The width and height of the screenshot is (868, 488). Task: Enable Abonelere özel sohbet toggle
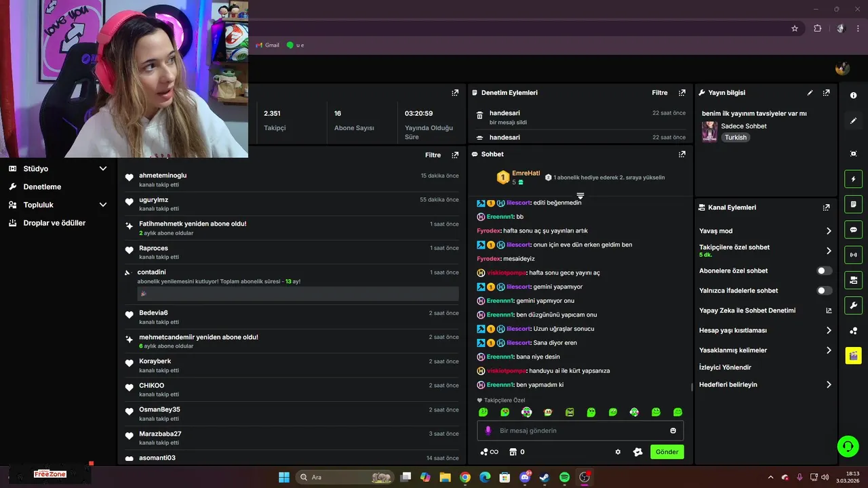tap(824, 270)
